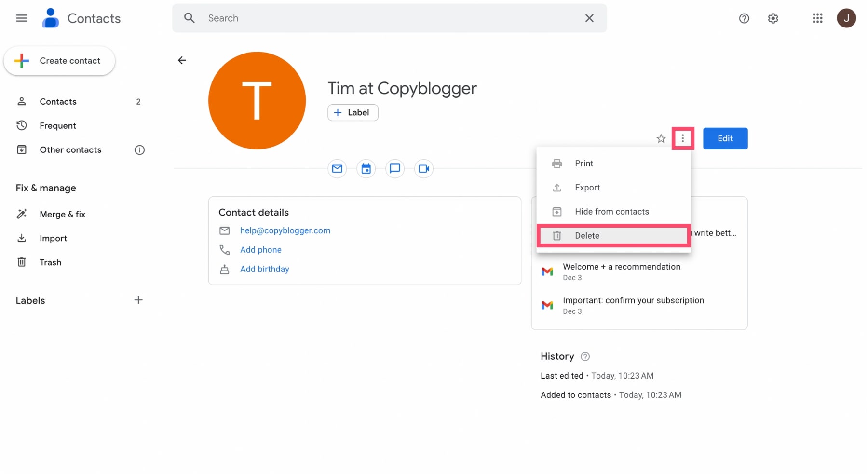Click the large T contact avatar
Viewport: 868px width, 474px height.
(257, 101)
